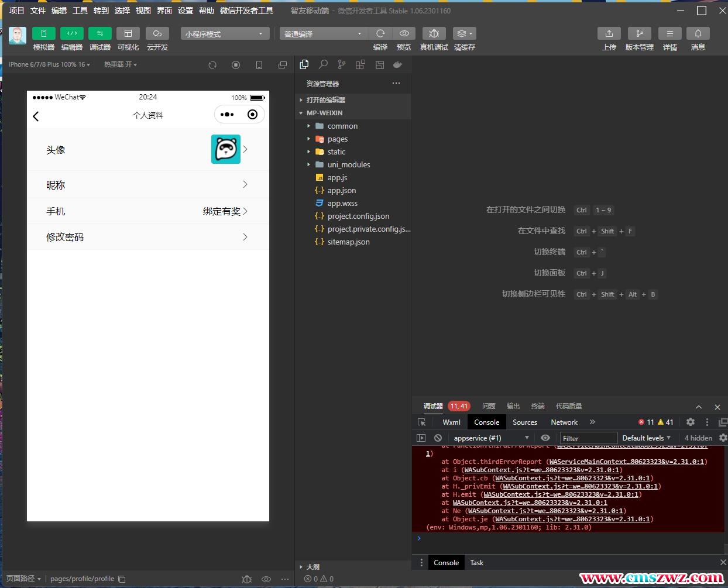Open DevTools settings gear icon
Image resolution: width=728 pixels, height=588 pixels.
click(x=691, y=422)
